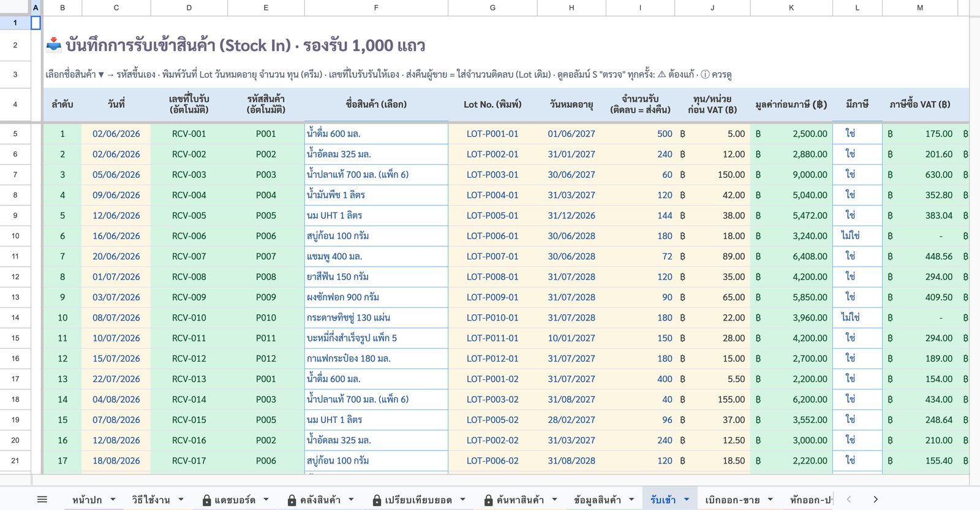Viewport: 980px width, 510px height.
Task: Click the lock icon on แดชบอร์ด tab
Action: [207, 500]
